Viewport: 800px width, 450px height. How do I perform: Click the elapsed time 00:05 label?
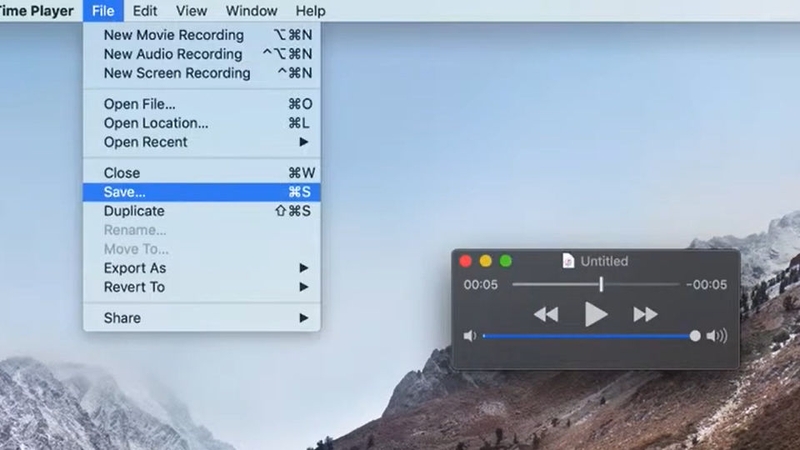pos(481,285)
